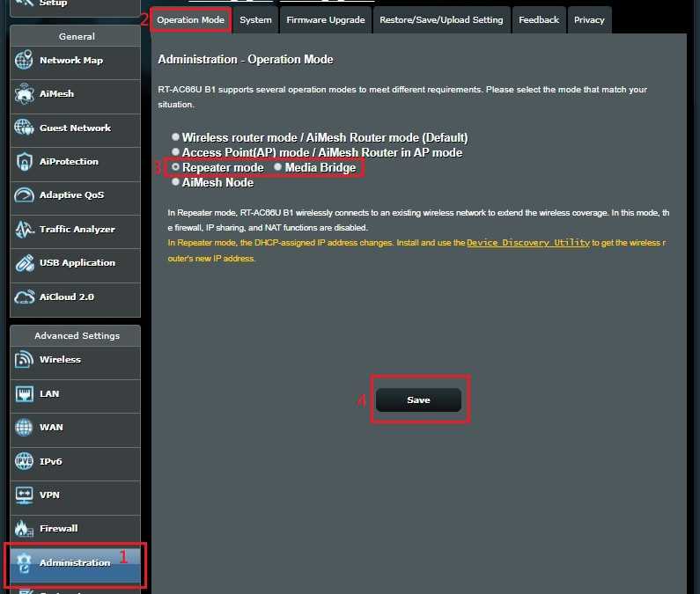
Task: Open Traffic Analyzer menu label
Action: 77,230
